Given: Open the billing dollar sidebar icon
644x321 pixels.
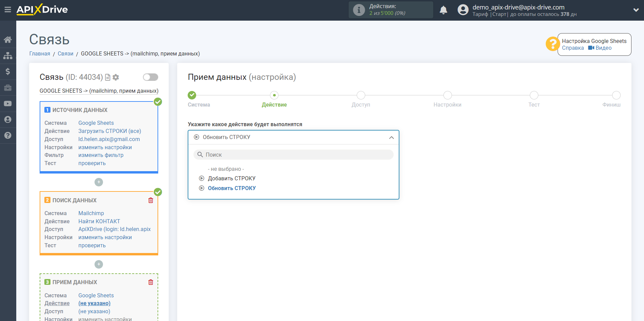Looking at the screenshot, I should click(x=8, y=72).
